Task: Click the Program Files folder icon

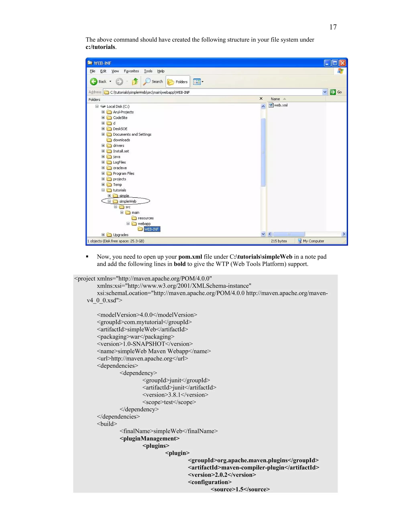Action: coord(109,174)
